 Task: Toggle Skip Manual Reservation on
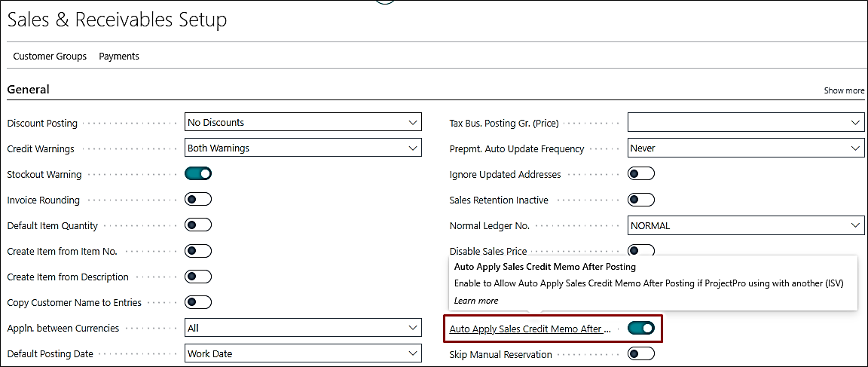[x=641, y=354]
